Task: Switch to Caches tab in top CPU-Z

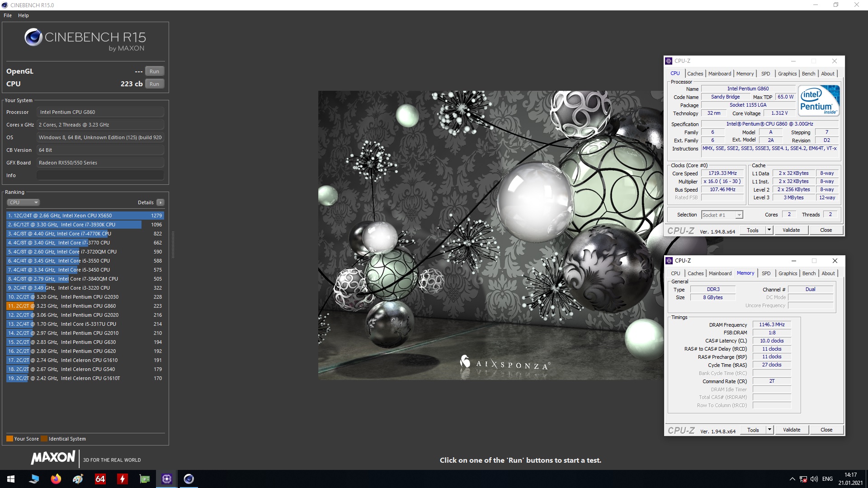Action: [x=695, y=74]
